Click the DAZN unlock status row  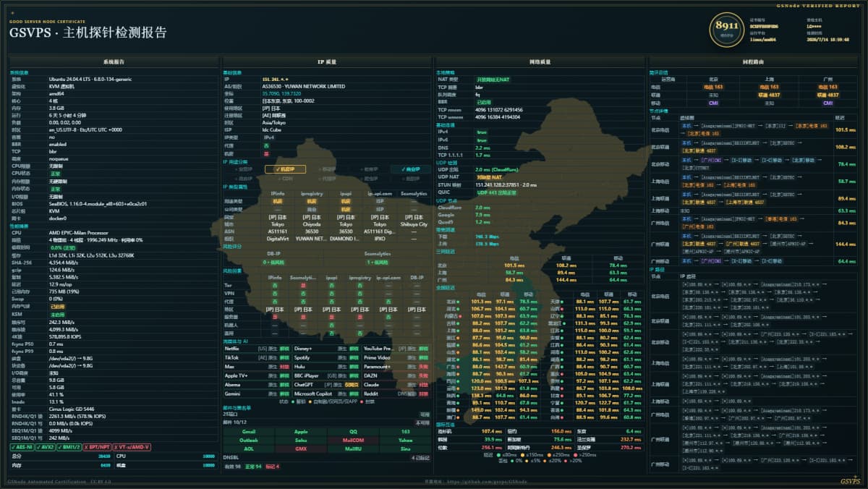[396, 376]
